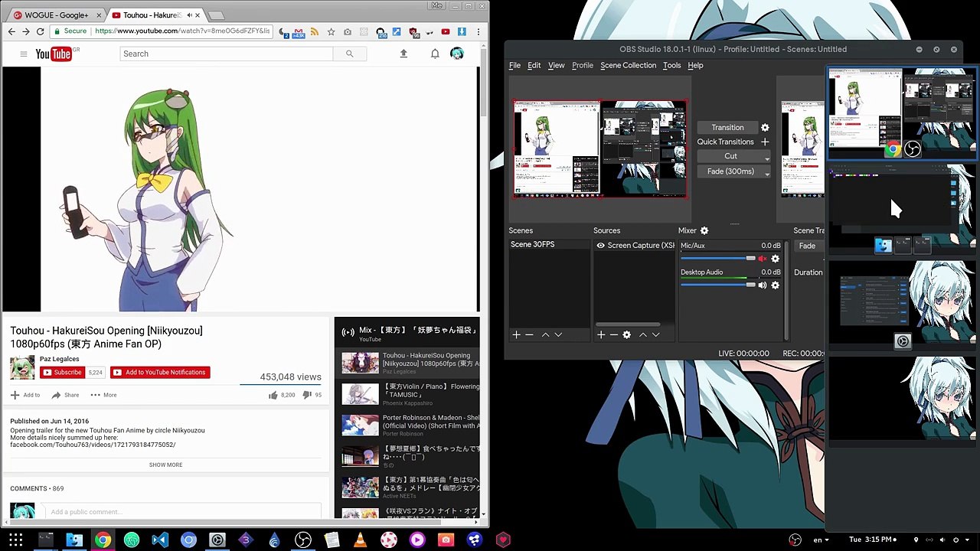
Task: Add a new source in the Sources panel
Action: tap(601, 334)
